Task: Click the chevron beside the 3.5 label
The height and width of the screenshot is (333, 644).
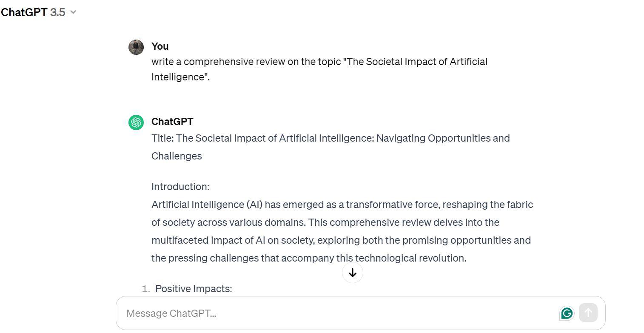Action: 73,12
